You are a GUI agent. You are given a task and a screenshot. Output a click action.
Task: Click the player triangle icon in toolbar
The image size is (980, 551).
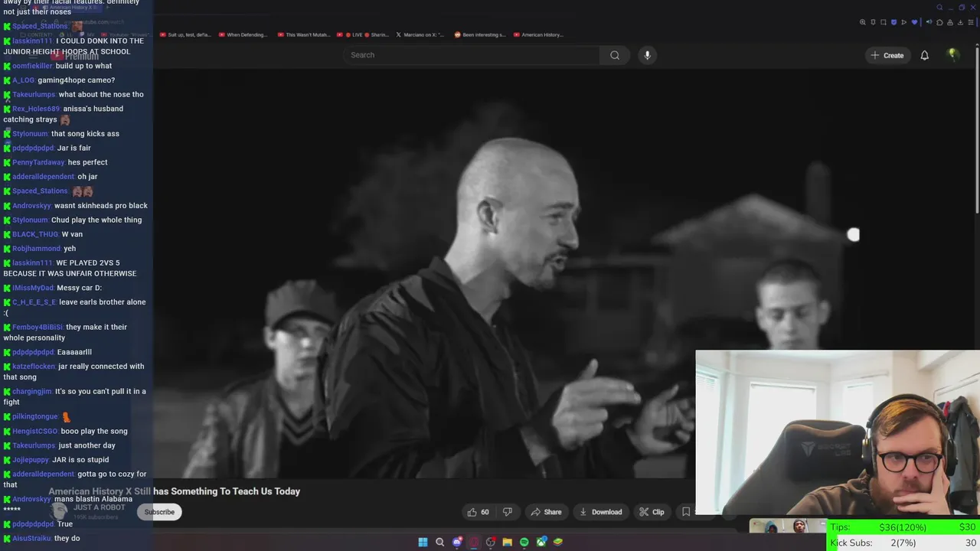[904, 22]
